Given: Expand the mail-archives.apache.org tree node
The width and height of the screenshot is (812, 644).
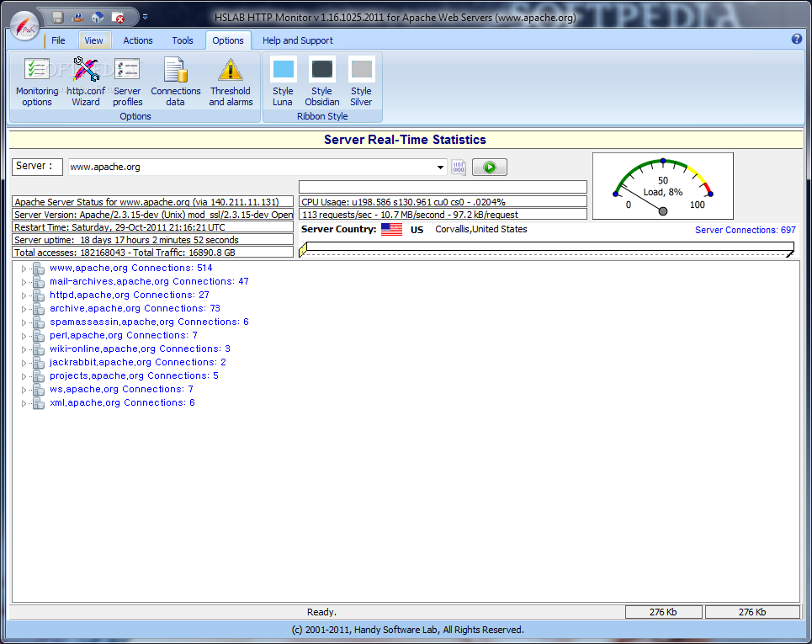Looking at the screenshot, I should point(24,282).
